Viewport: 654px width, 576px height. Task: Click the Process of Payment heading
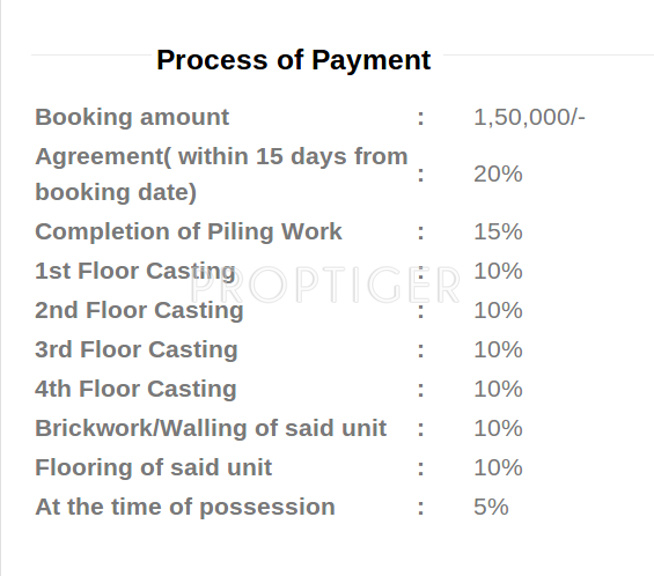coord(293,60)
